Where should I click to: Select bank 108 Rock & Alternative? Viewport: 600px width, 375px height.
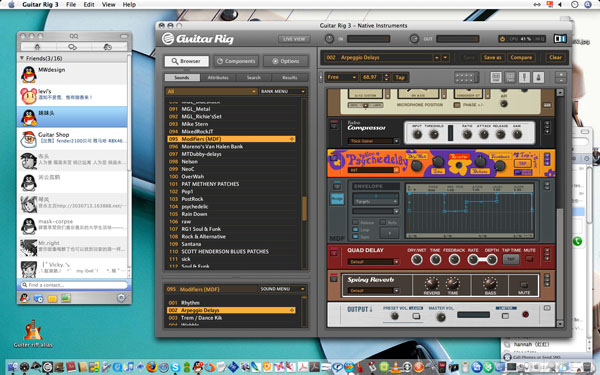tap(231, 236)
